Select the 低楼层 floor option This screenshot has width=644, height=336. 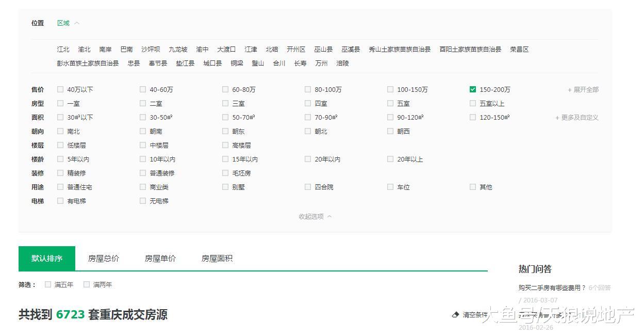click(x=60, y=145)
